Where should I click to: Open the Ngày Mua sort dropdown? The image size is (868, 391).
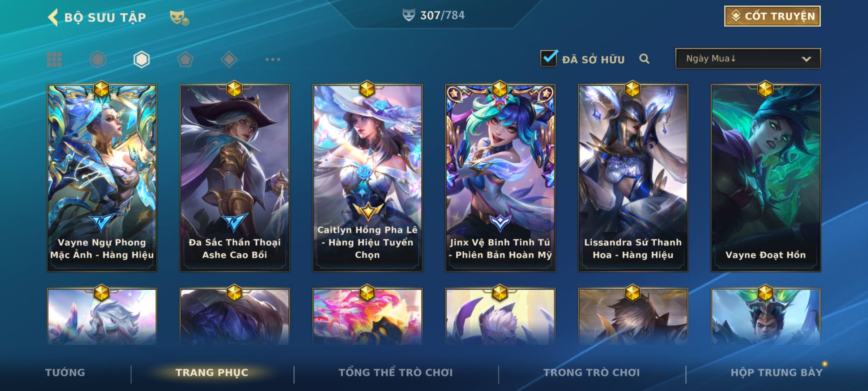[x=748, y=58]
